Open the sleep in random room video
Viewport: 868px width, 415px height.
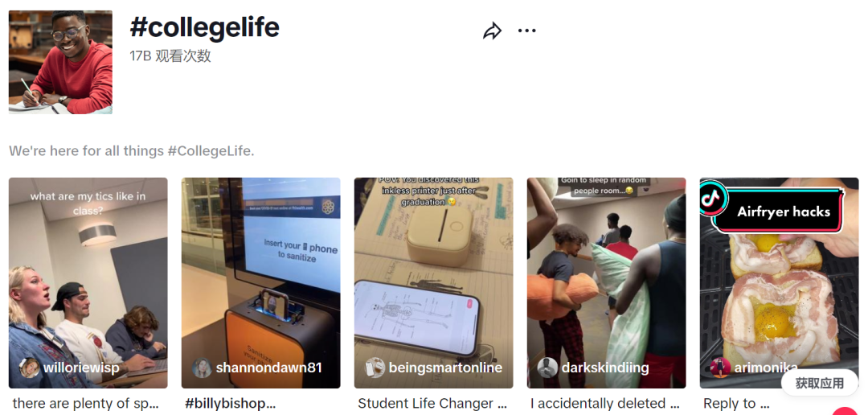pos(606,282)
